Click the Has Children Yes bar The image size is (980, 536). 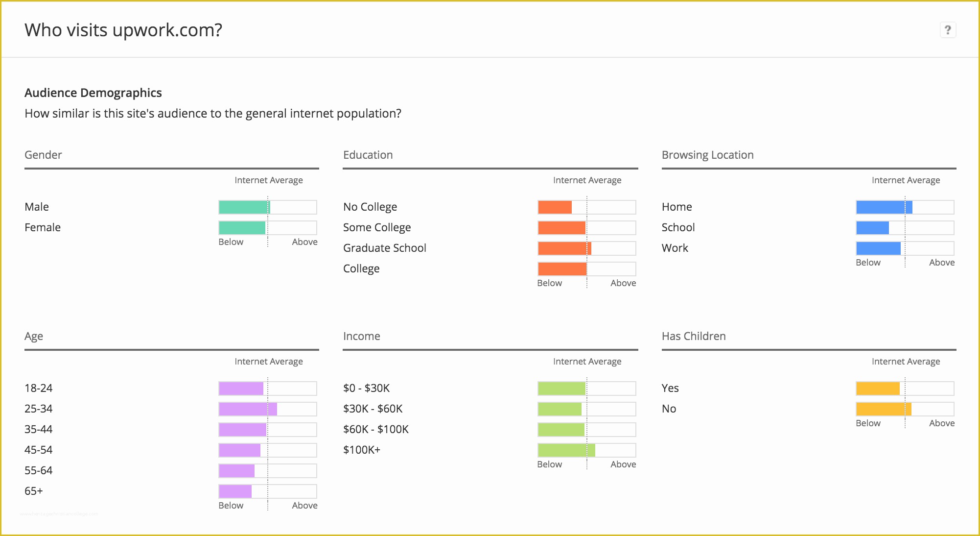(905, 389)
